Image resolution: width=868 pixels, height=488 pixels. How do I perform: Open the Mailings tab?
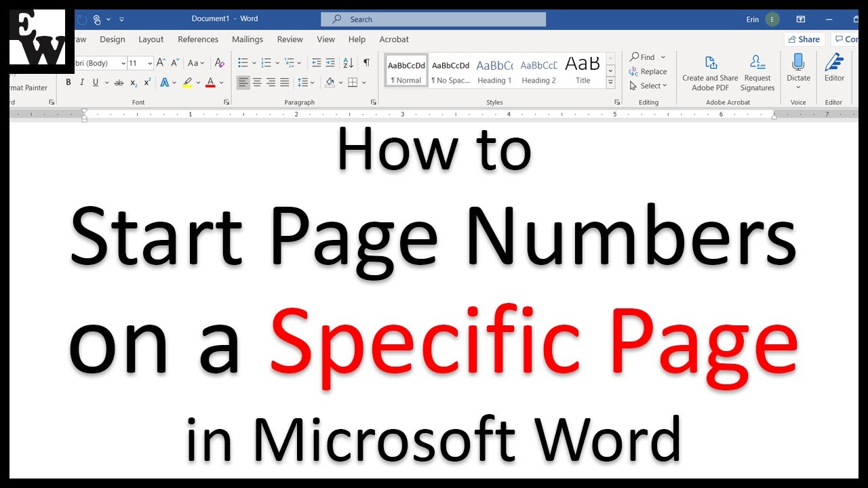point(248,39)
